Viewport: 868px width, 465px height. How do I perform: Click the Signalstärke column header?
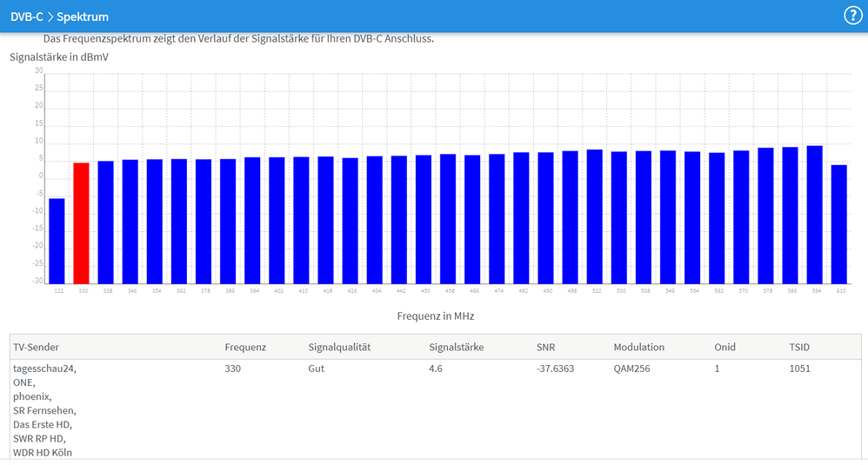coord(456,348)
